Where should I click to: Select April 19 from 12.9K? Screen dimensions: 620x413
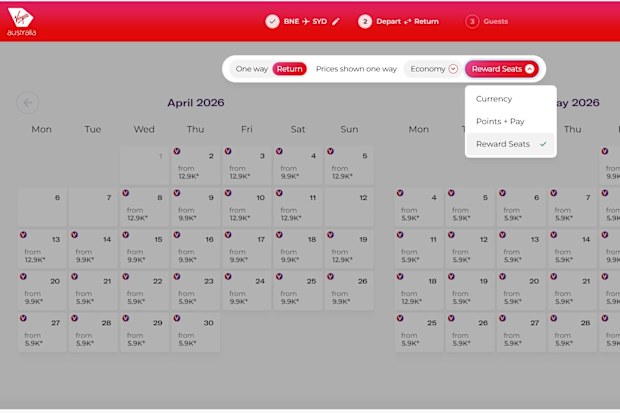click(x=349, y=249)
